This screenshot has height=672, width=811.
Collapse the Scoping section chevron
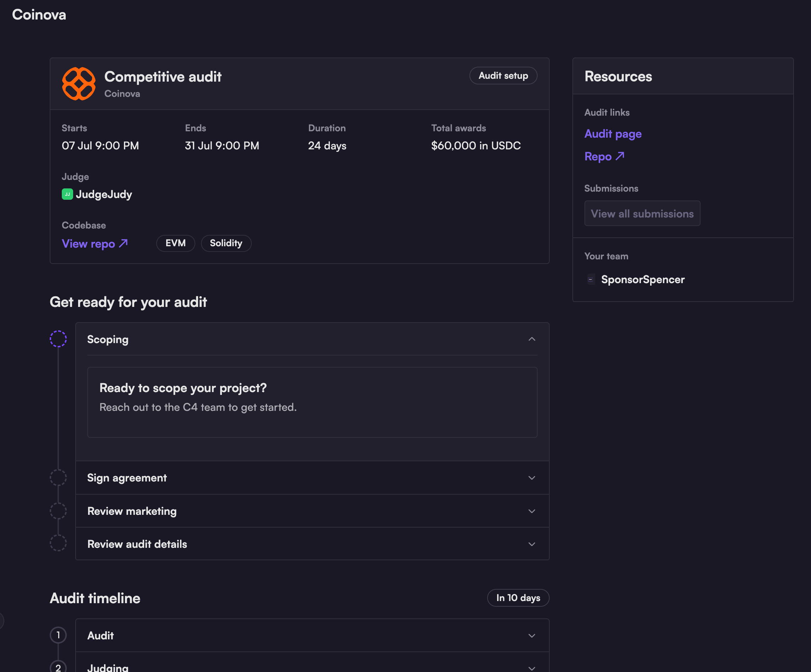[532, 339]
